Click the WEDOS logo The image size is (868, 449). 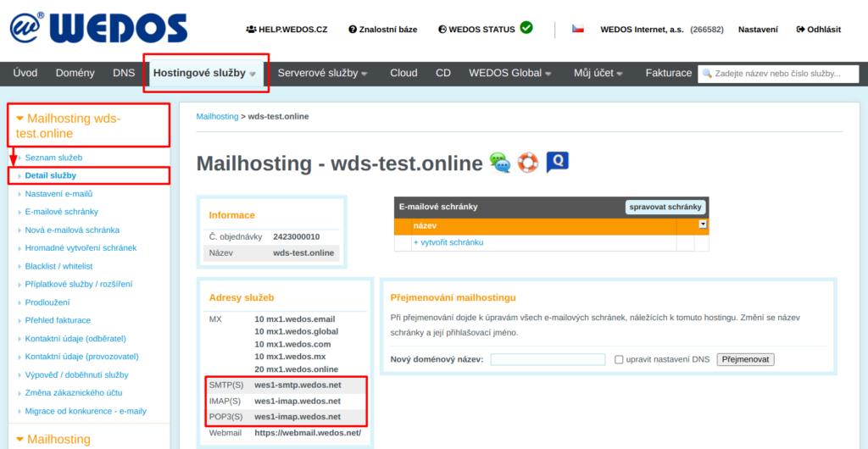pos(98,29)
